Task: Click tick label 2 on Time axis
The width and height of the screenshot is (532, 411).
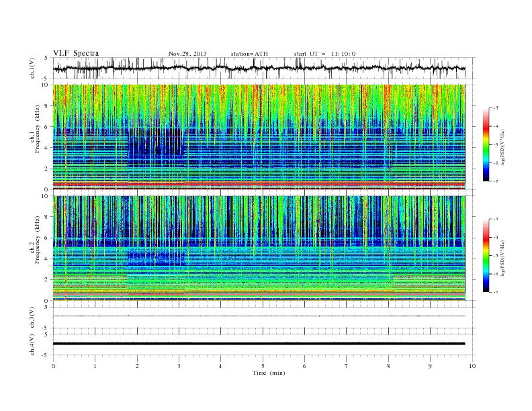Action: click(x=137, y=366)
